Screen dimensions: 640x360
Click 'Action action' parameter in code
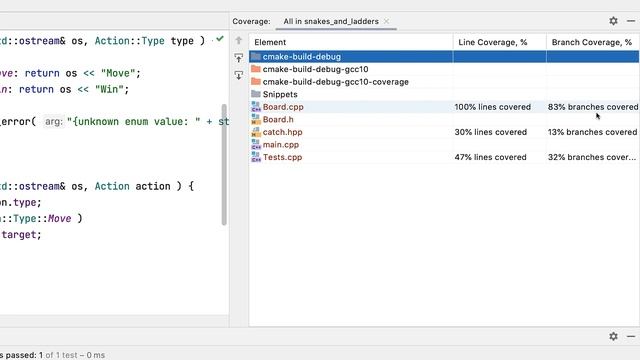pyautogui.click(x=132, y=186)
